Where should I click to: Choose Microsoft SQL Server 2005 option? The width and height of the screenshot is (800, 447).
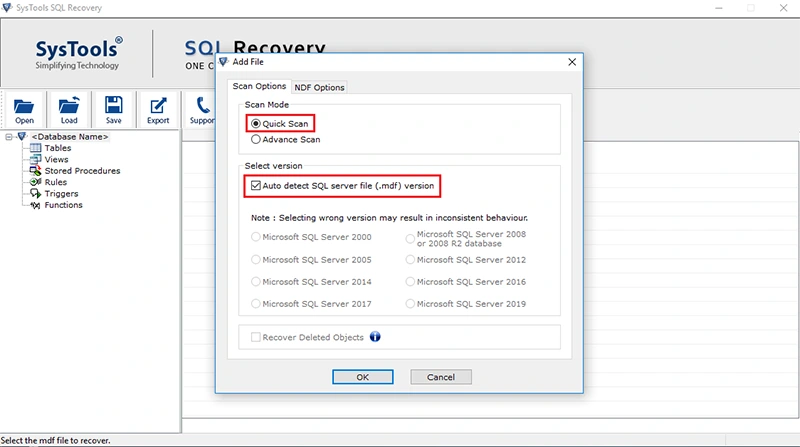256,260
